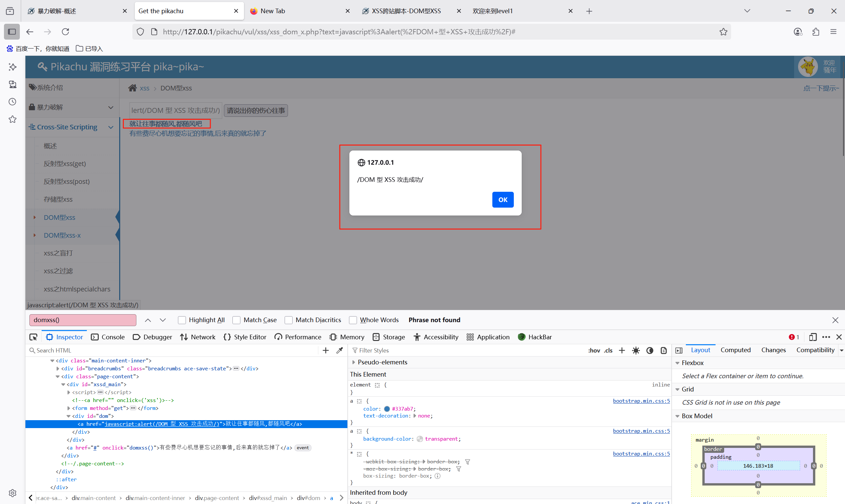The height and width of the screenshot is (504, 845).
Task: Expand the 暴力破解 menu chevron
Action: coord(111,107)
